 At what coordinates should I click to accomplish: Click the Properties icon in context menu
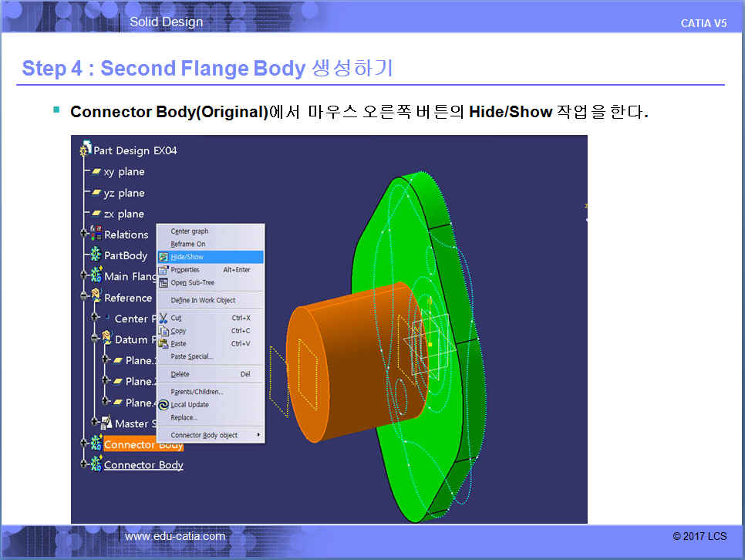coord(163,270)
